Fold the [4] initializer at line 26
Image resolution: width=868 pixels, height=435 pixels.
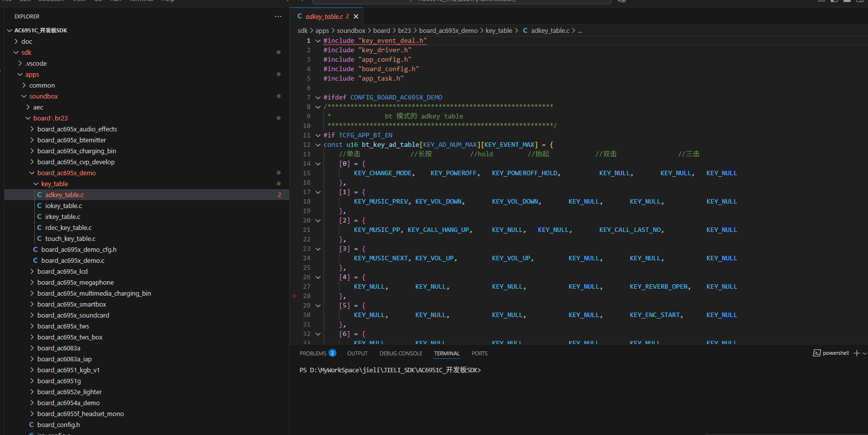point(318,277)
